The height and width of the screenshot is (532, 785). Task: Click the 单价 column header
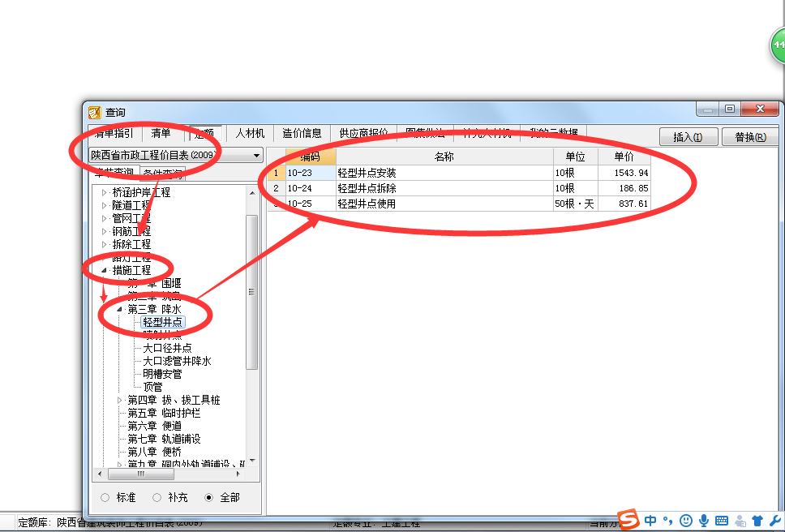(624, 157)
